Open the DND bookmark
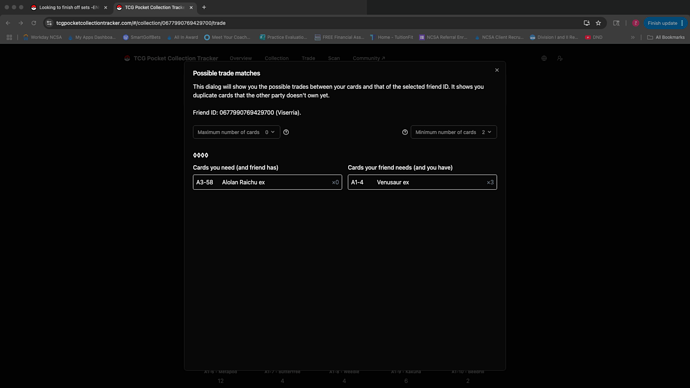 click(594, 37)
